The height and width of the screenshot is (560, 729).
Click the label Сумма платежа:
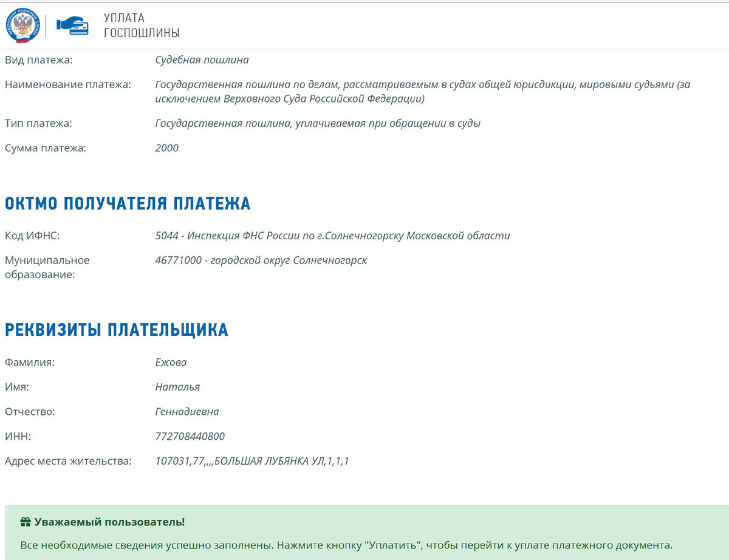46,148
